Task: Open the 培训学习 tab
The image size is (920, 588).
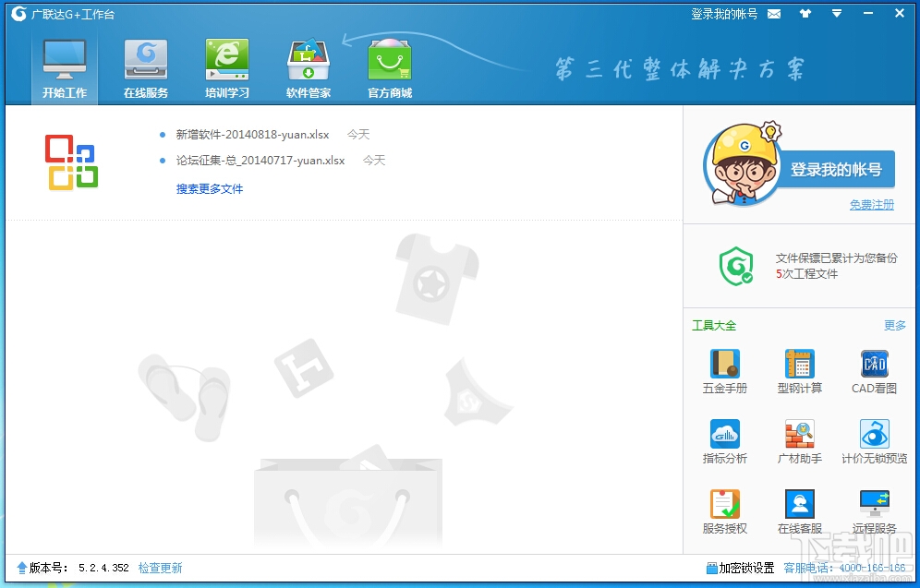Action: (227, 68)
